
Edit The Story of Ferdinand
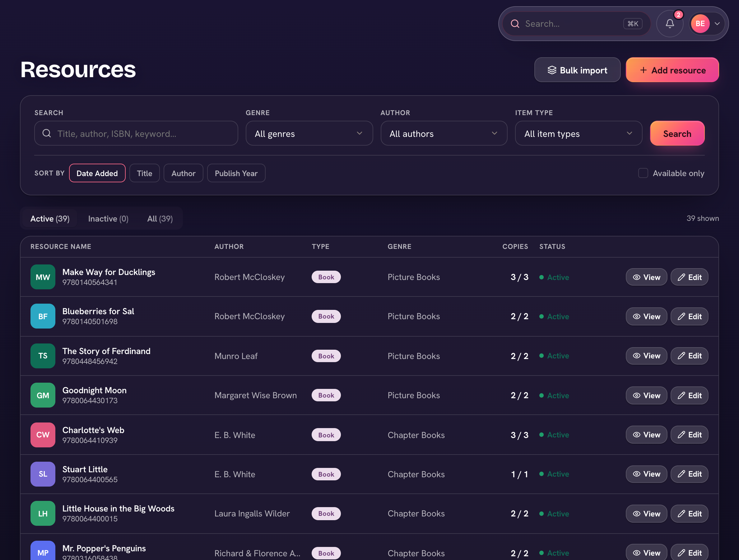pyautogui.click(x=689, y=356)
